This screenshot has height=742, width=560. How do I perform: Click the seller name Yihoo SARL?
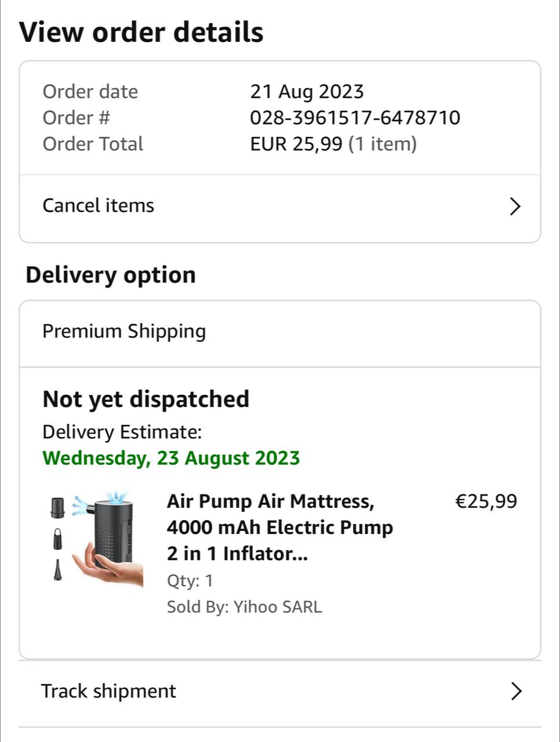click(277, 607)
